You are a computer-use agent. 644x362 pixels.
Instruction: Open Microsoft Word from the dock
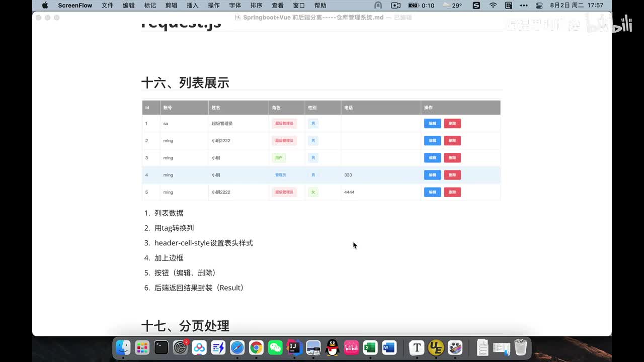point(389,347)
